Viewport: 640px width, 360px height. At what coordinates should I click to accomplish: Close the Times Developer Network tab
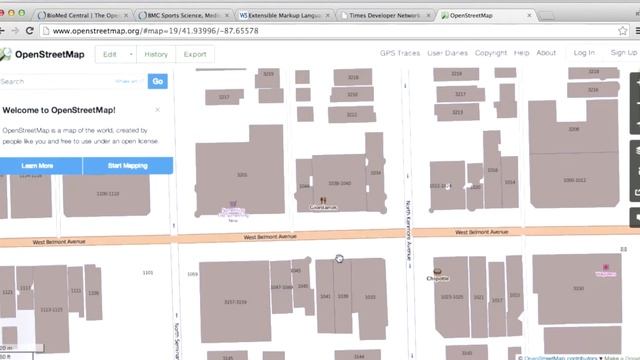coord(428,15)
